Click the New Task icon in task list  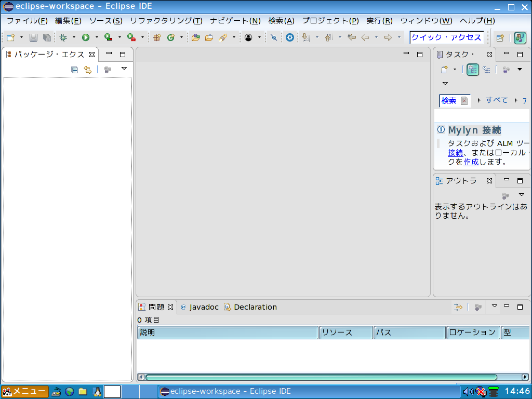444,70
